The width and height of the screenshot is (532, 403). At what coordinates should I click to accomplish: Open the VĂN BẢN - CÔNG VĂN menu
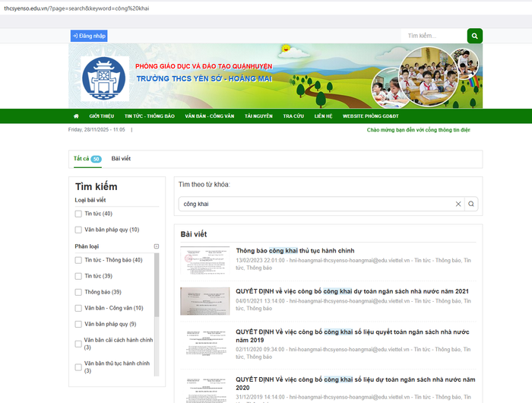(x=209, y=116)
